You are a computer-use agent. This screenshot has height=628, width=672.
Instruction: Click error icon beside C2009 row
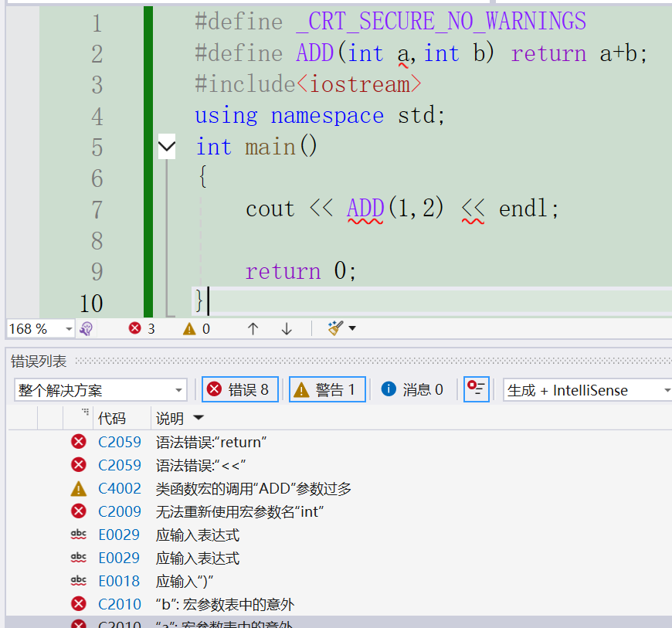coord(79,511)
